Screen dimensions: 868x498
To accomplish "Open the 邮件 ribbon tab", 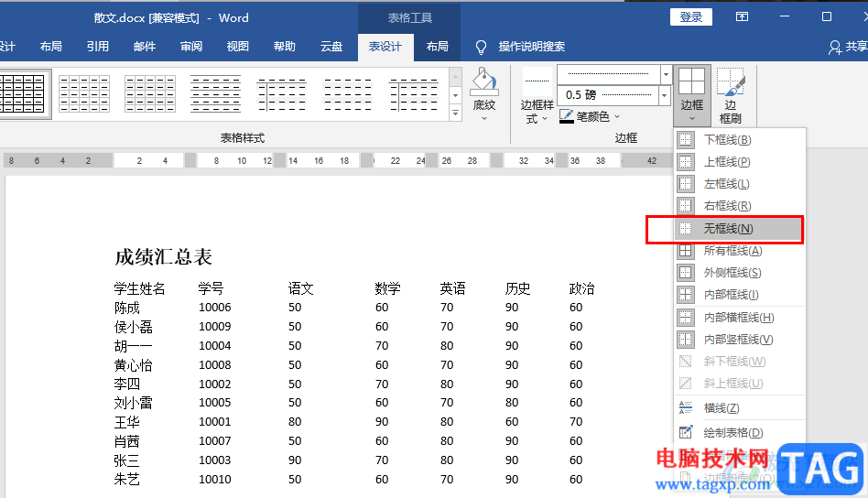I will pos(145,47).
